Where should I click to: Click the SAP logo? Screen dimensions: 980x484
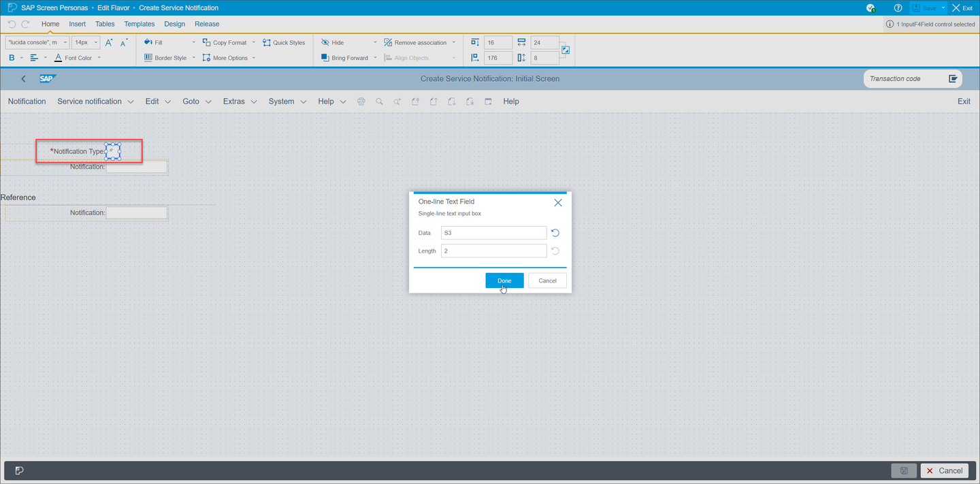coord(47,78)
